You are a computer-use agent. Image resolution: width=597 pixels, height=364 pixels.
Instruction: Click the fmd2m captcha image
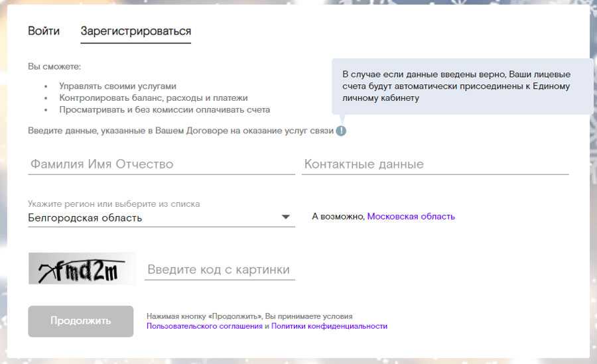(x=82, y=269)
